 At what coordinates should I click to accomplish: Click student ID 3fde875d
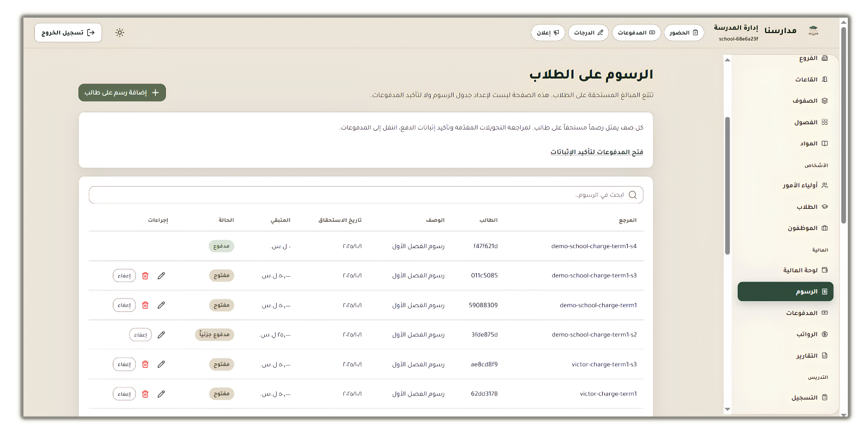point(484,335)
